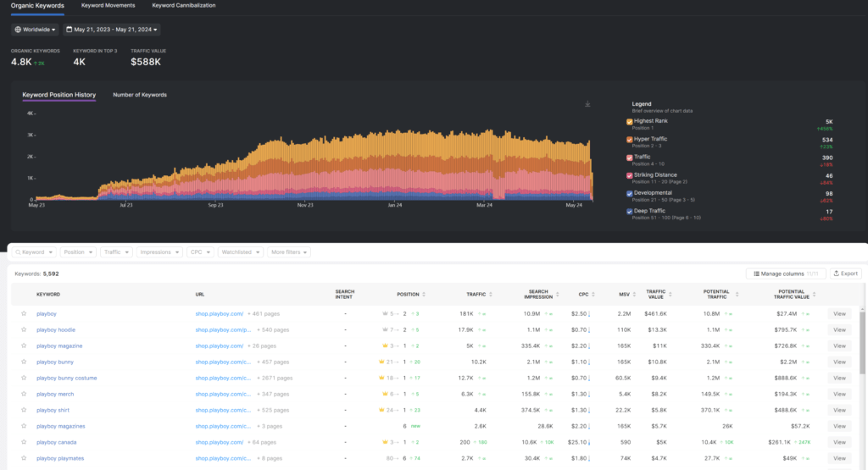Click the Export button
This screenshot has height=470, width=868.
tap(846, 274)
